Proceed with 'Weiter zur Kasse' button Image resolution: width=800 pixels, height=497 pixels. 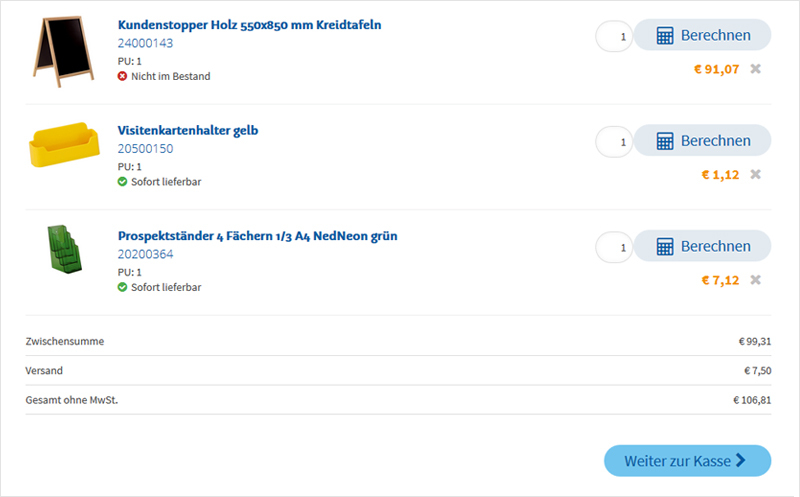[x=687, y=461]
